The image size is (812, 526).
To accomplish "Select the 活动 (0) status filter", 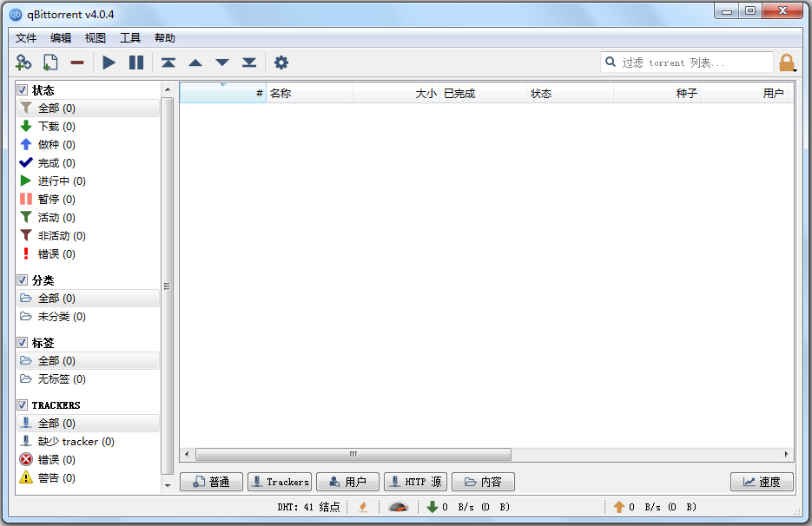I will pos(88,218).
